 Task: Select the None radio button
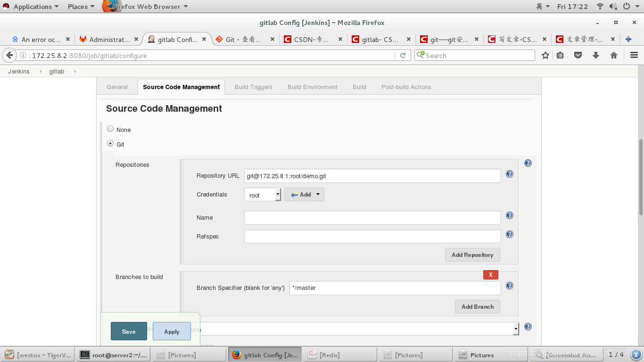[x=110, y=129]
